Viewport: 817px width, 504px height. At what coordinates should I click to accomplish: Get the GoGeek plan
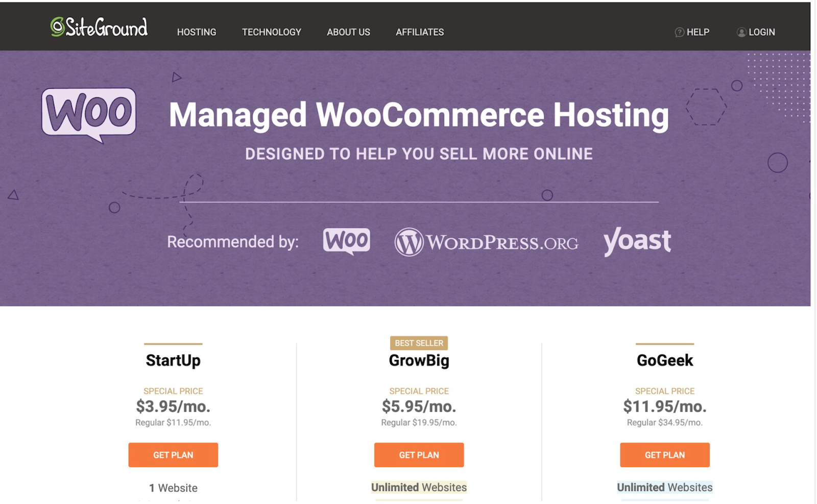(x=665, y=455)
